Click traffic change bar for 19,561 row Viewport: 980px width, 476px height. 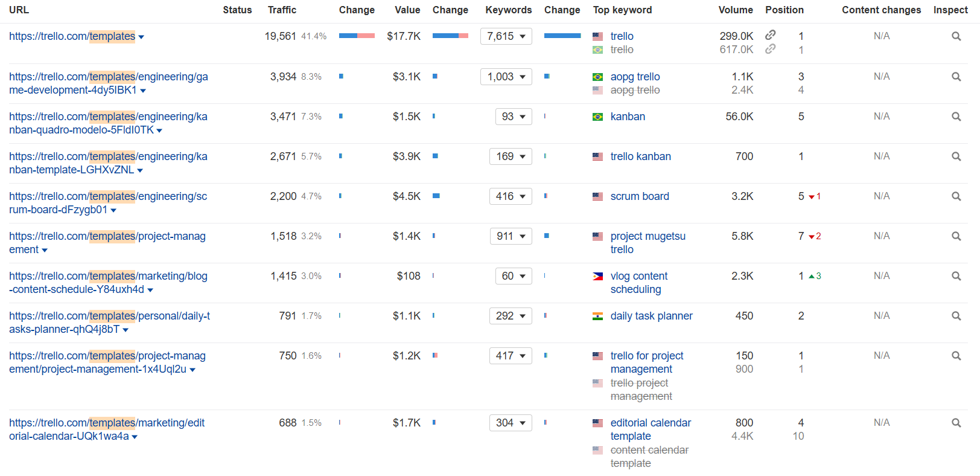point(357,36)
